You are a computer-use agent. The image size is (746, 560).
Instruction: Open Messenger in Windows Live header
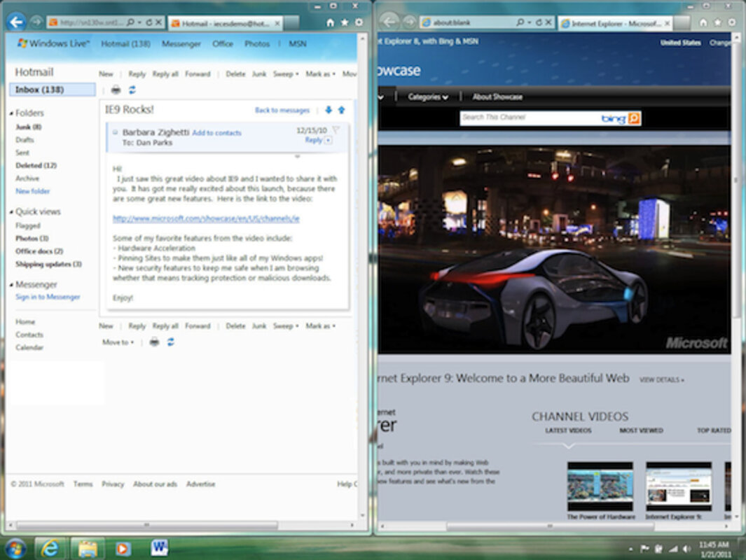[181, 43]
